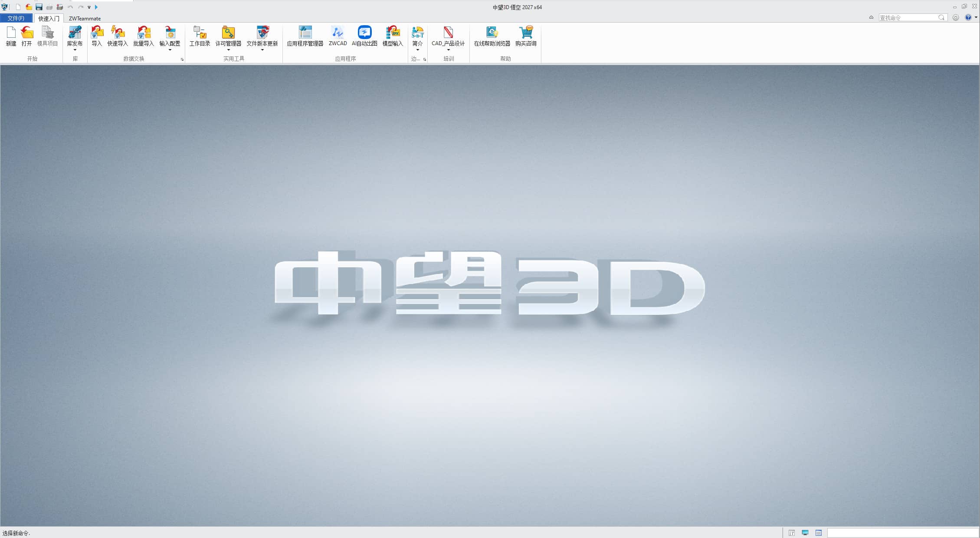Expand the dropdown arrow next to help
980x538 pixels.
(x=976, y=17)
